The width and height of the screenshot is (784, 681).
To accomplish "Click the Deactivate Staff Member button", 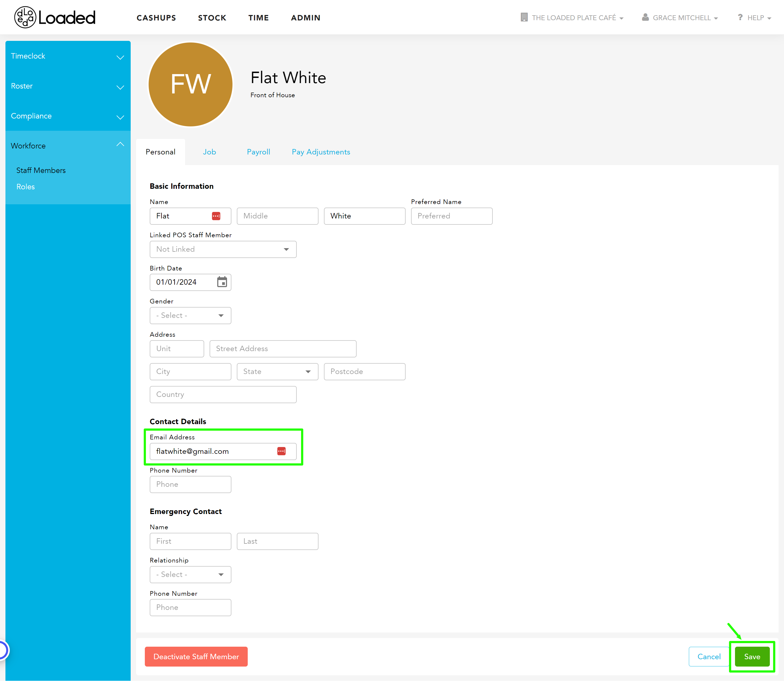I will 196,657.
